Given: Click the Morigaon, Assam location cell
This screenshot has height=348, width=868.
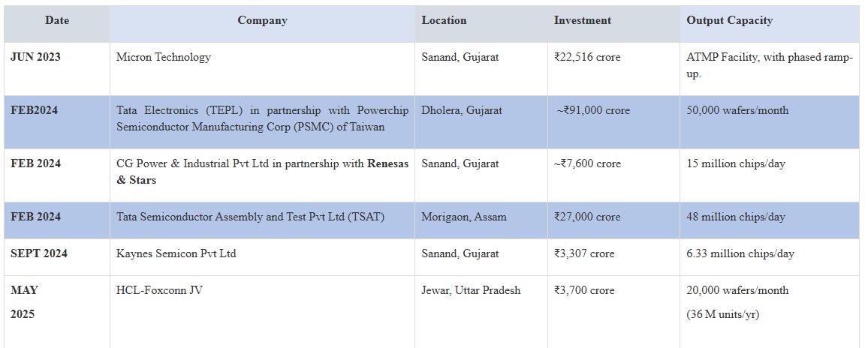Looking at the screenshot, I should coord(481,220).
